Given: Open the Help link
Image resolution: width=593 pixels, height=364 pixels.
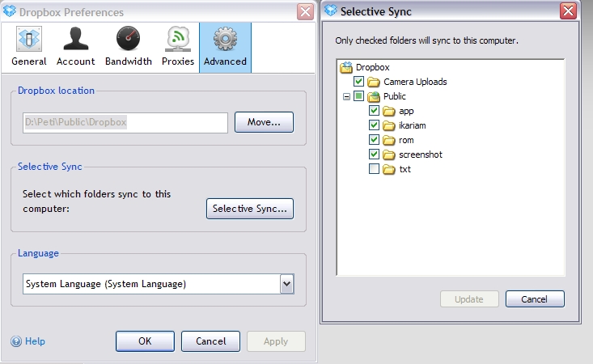Looking at the screenshot, I should (x=35, y=341).
